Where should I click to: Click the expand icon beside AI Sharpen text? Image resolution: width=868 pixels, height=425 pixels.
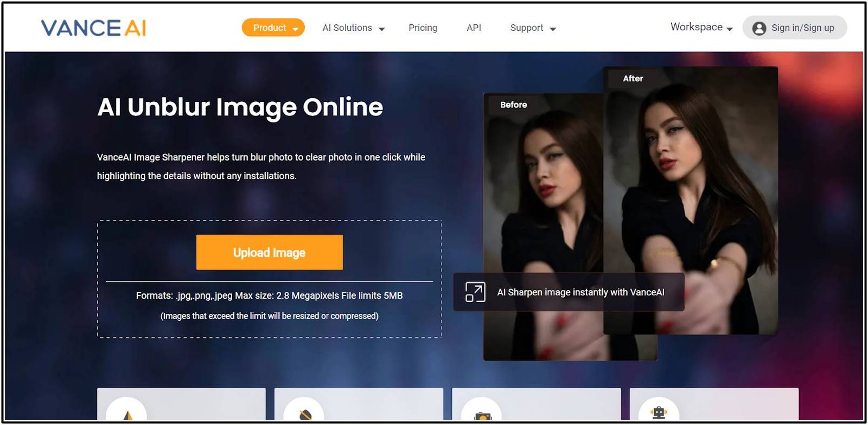coord(475,292)
